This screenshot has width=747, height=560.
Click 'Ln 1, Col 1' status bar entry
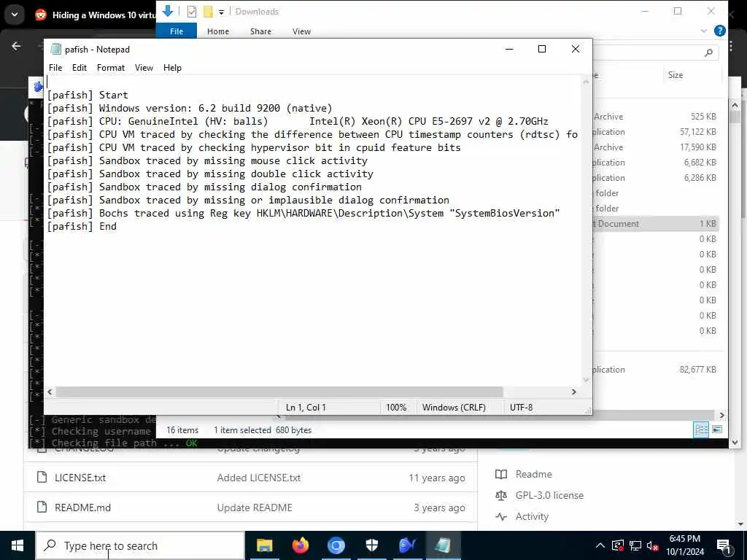click(x=306, y=408)
